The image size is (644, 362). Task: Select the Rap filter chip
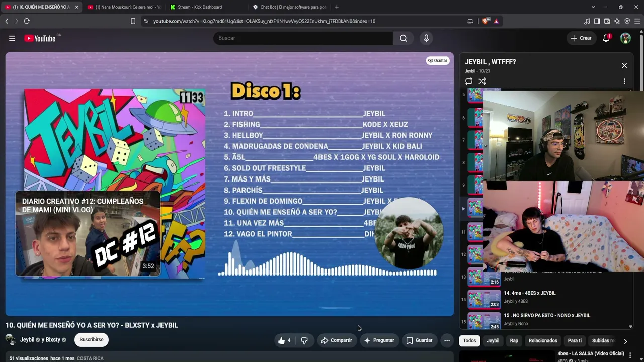[x=514, y=341]
